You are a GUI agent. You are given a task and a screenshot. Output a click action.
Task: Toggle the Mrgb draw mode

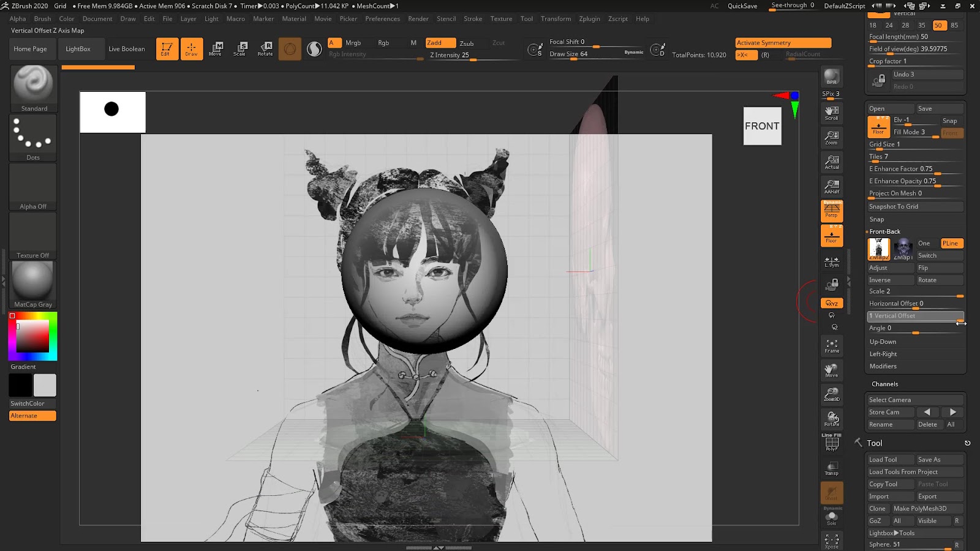353,43
